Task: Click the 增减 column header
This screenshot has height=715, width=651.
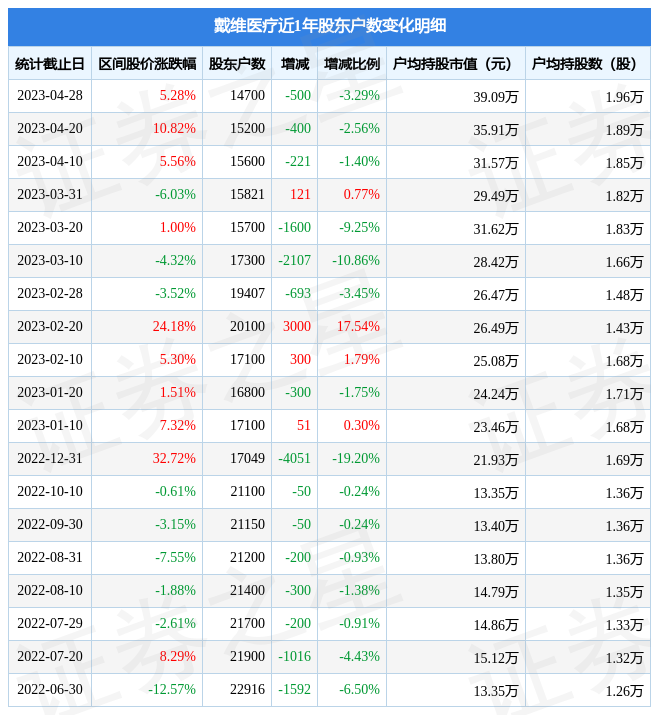Action: [x=295, y=64]
